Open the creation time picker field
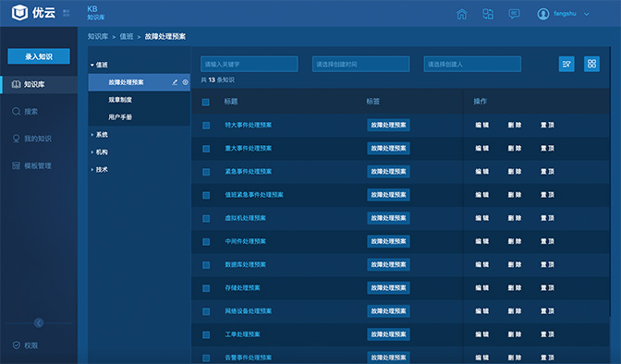The width and height of the screenshot is (621, 364). pyautogui.click(x=360, y=64)
